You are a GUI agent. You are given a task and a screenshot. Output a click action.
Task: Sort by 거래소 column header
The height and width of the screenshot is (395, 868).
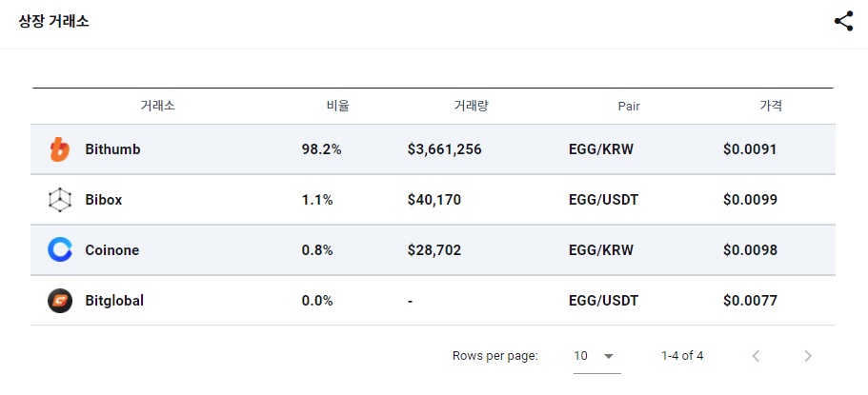158,106
